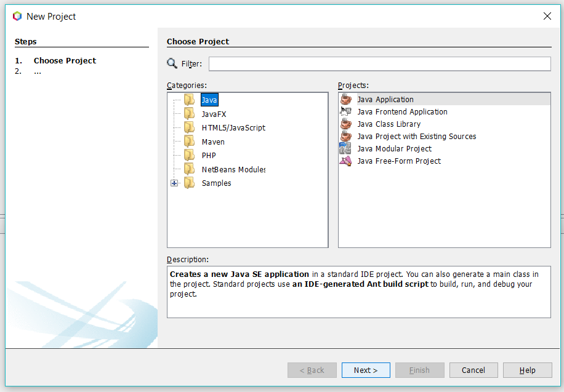This screenshot has height=392, width=564.
Task: Click the Java category folder icon
Action: 189,100
